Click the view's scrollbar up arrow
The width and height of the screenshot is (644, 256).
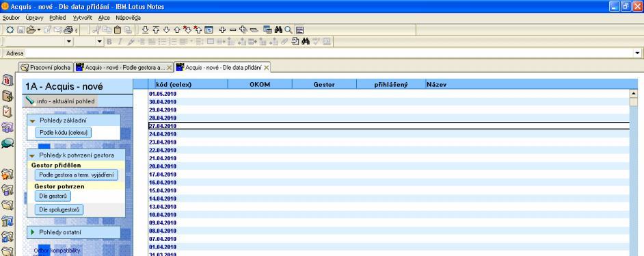[633, 94]
